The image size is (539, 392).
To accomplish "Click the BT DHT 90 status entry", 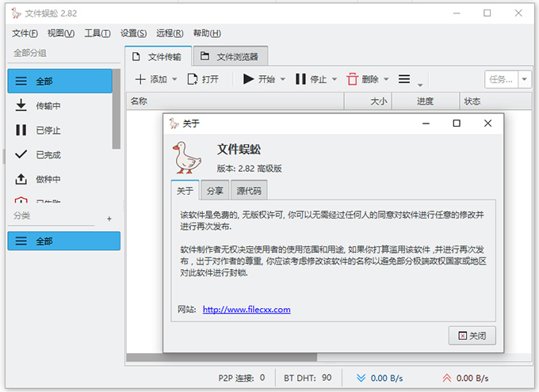I will [308, 378].
